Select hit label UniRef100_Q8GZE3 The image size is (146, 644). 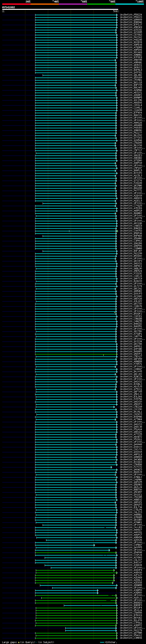[131, 156]
